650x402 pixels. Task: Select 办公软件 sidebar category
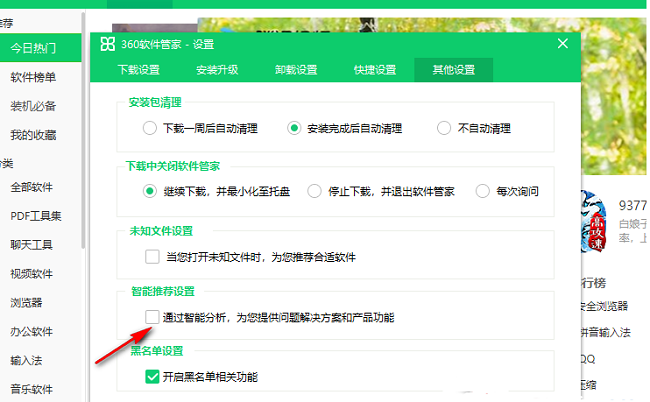tap(32, 332)
